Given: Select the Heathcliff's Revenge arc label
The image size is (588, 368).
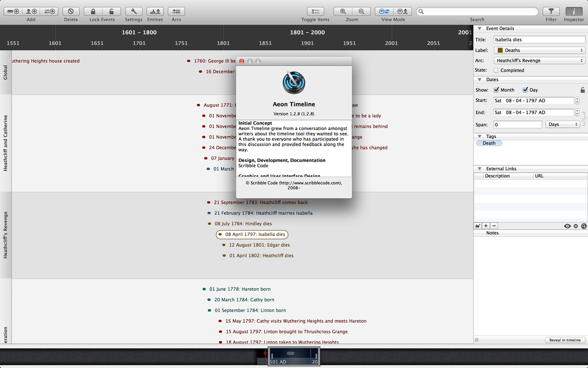Looking at the screenshot, I should [x=5, y=235].
